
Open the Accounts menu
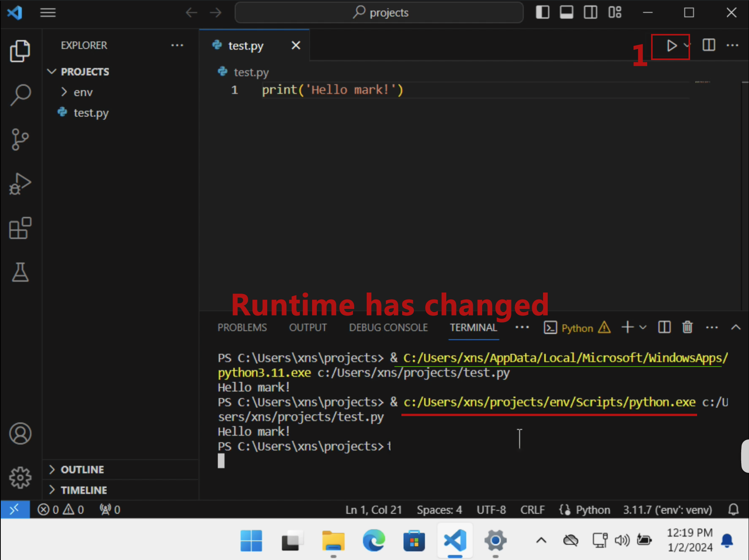(x=20, y=433)
